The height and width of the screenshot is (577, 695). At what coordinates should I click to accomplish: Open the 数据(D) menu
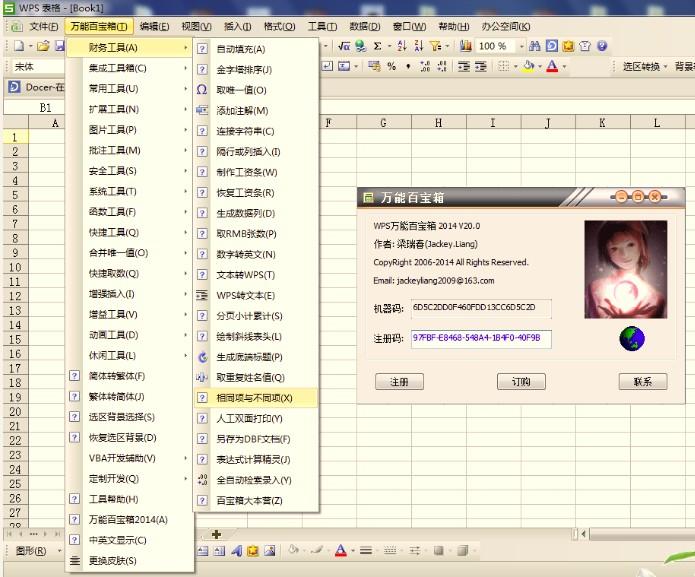tap(365, 27)
